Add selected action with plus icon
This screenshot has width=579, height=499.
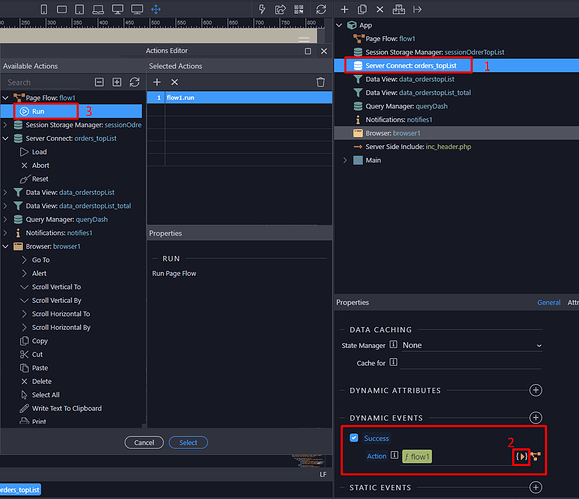tap(157, 82)
